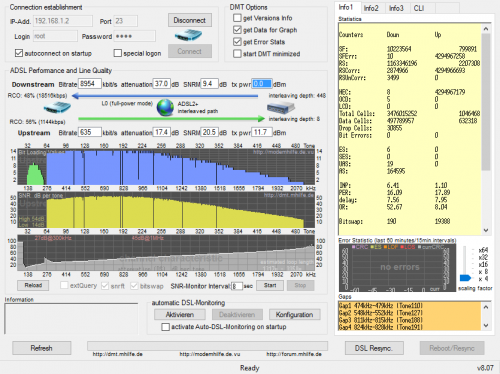Image resolution: width=500 pixels, height=374 pixels.
Task: Open the dmt.mhilfe.de link
Action: [117, 354]
